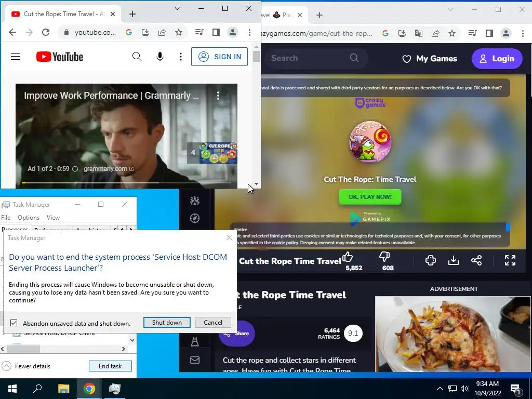This screenshot has width=532, height=399.
Task: Click the controller/gamepad icon in game bar
Action: click(431, 260)
